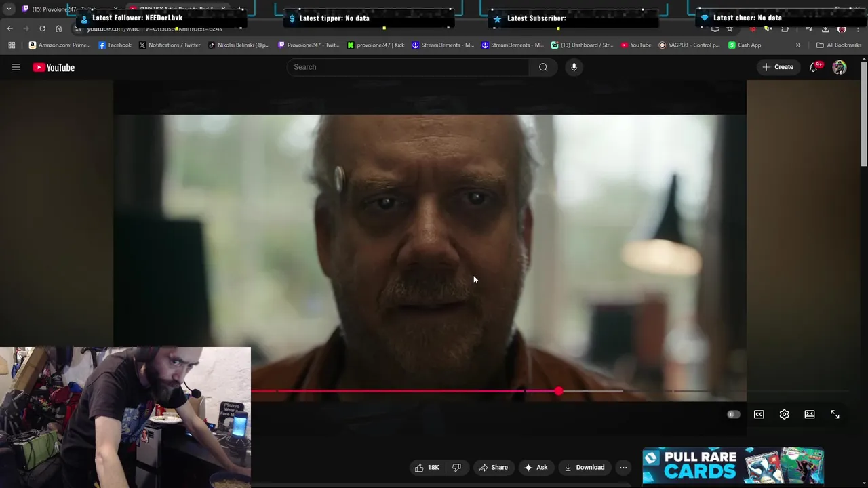Open the Pull Rare Cards ad banner
The height and width of the screenshot is (488, 868).
click(733, 466)
